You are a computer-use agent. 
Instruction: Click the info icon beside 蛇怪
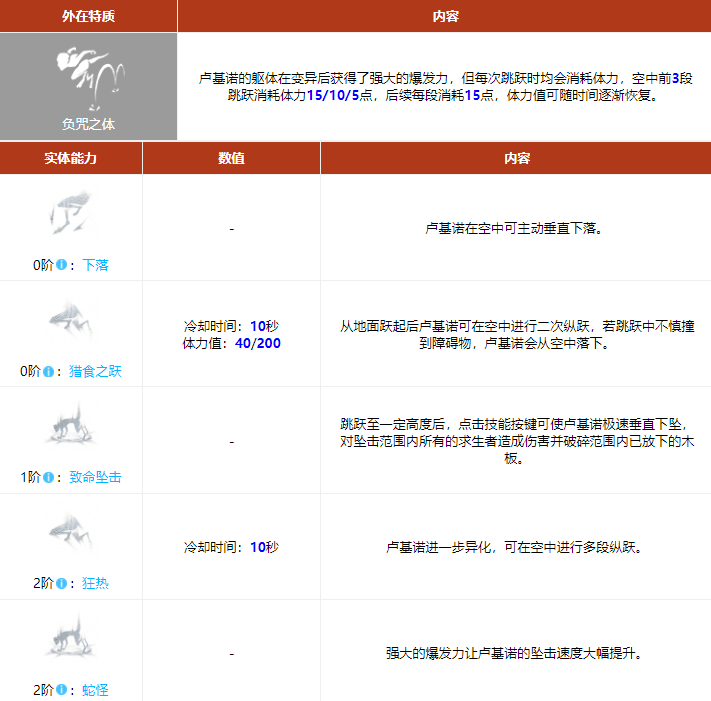coord(62,690)
